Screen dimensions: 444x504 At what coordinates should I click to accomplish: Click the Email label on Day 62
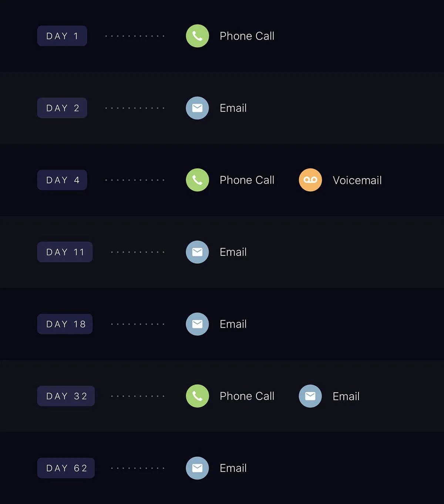pyautogui.click(x=233, y=468)
